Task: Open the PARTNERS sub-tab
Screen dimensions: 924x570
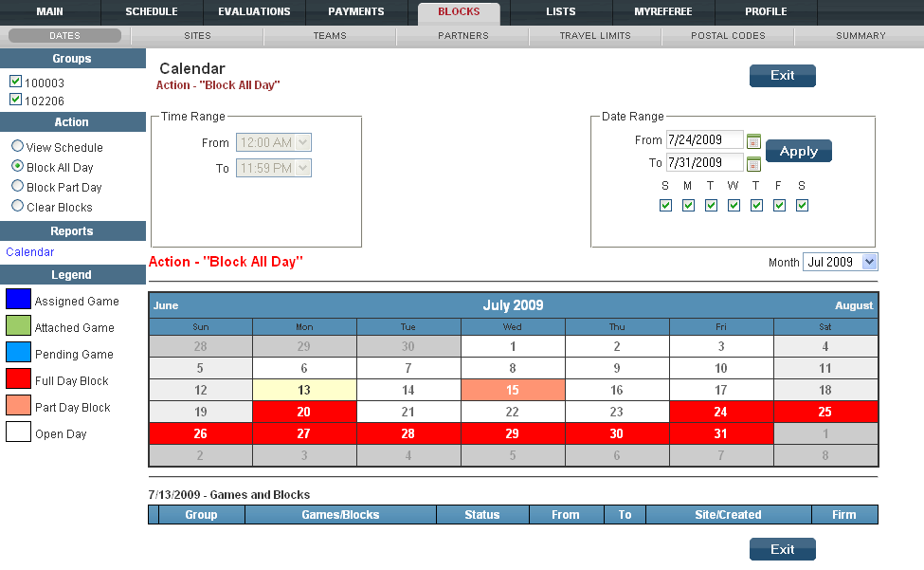Action: pos(463,36)
